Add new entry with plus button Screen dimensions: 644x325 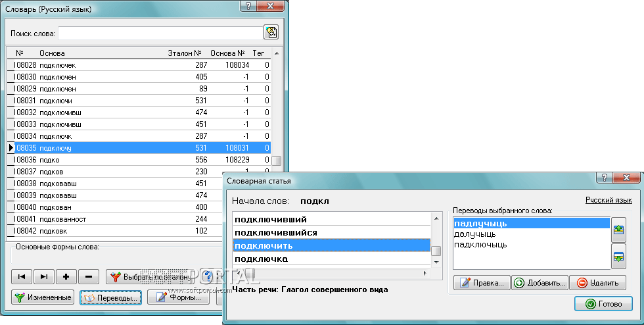(x=66, y=277)
